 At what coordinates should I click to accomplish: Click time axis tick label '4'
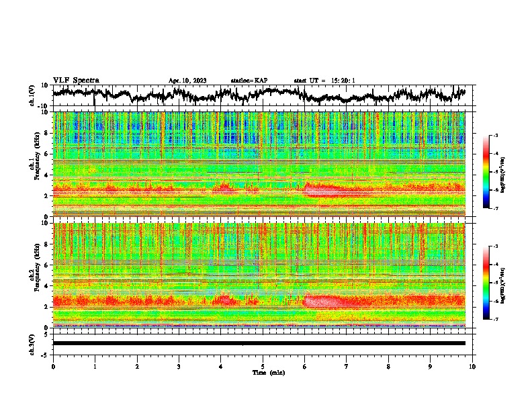pos(221,367)
